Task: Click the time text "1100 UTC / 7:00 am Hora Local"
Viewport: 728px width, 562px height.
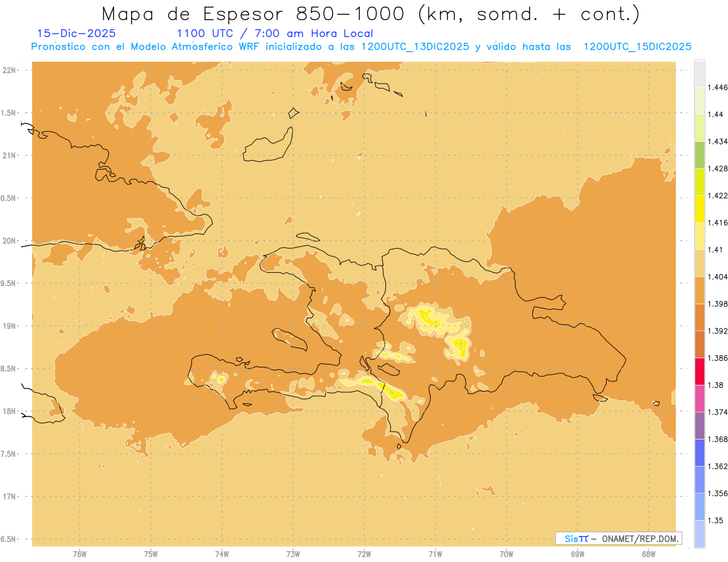Action: [x=275, y=33]
